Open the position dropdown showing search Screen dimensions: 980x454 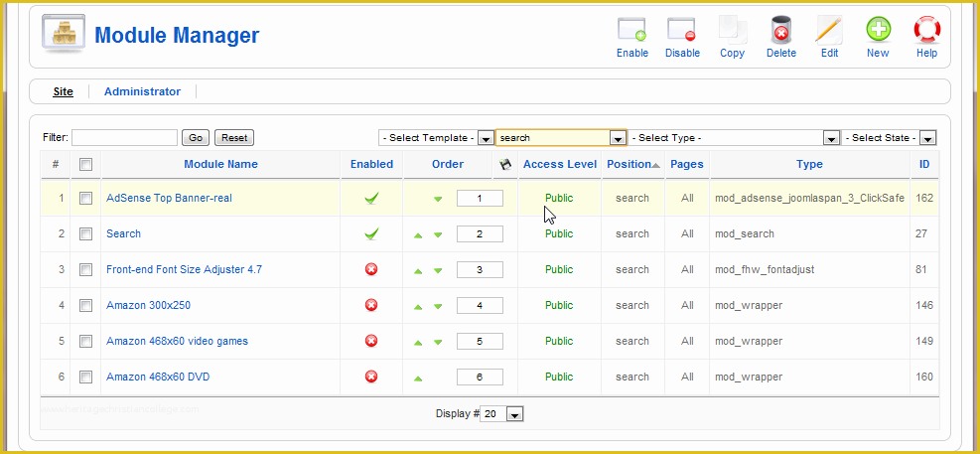(x=561, y=137)
